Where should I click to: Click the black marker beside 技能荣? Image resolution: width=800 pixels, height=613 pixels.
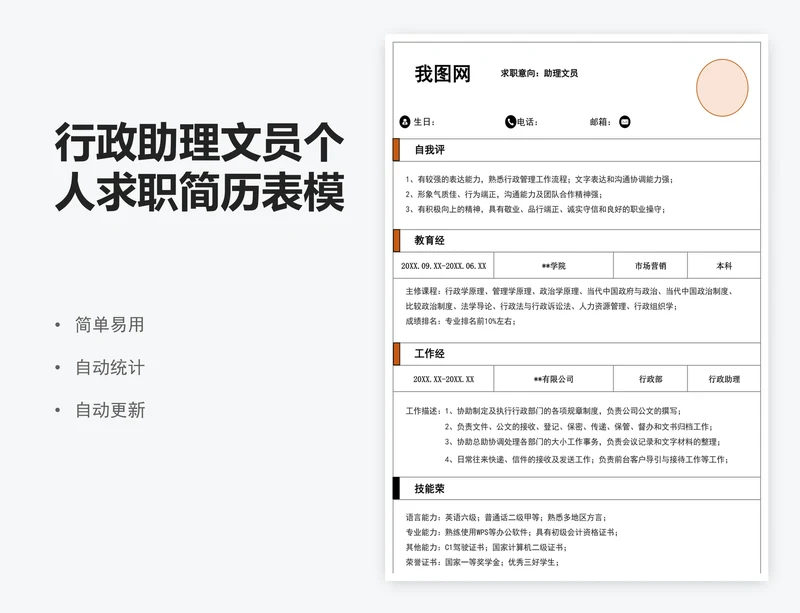tap(396, 488)
